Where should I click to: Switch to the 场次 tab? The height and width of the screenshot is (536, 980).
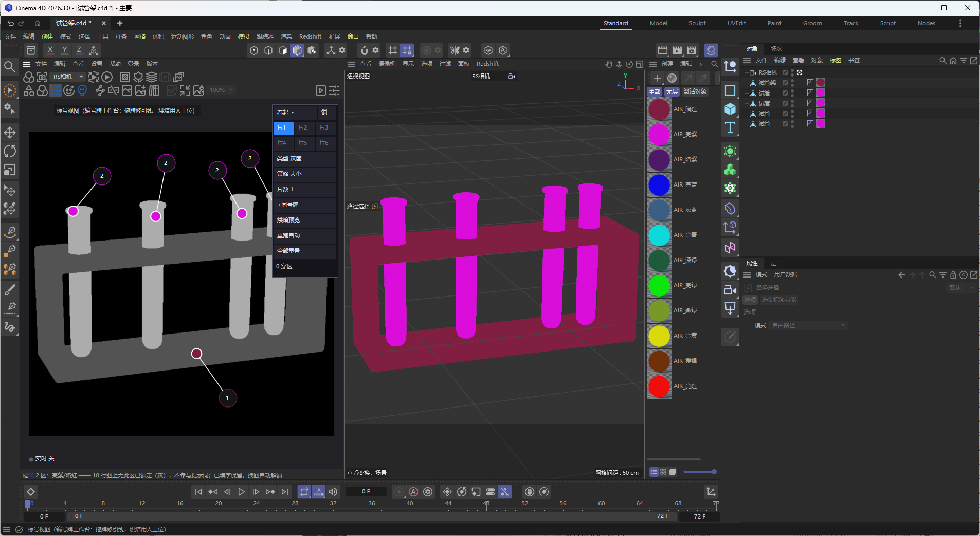(x=776, y=49)
